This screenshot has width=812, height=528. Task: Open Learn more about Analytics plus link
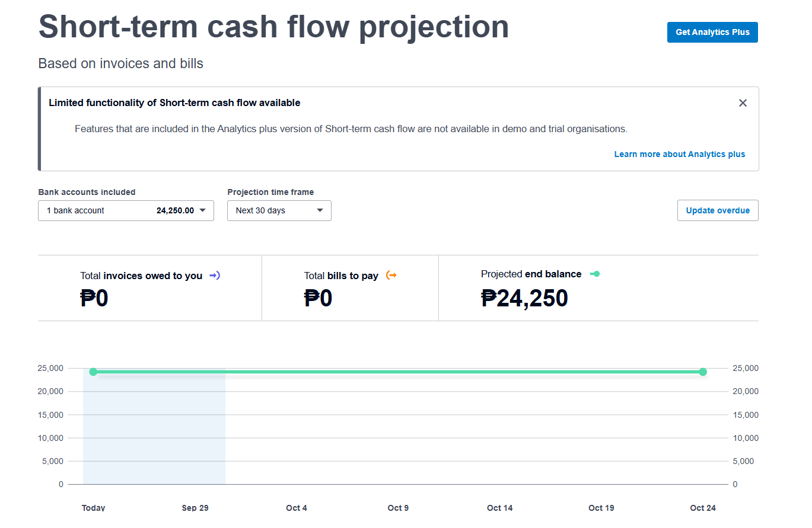[679, 154]
